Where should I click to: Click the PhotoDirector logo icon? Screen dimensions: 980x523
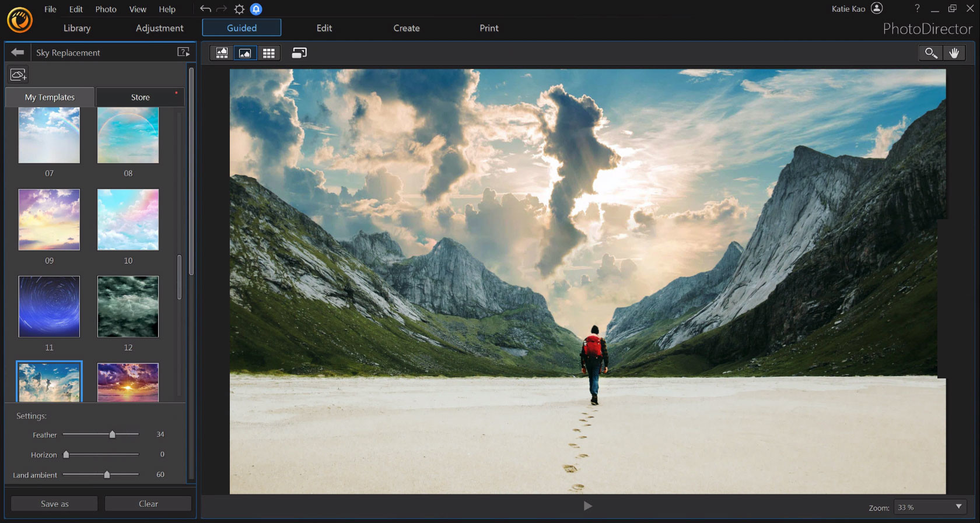(x=19, y=19)
